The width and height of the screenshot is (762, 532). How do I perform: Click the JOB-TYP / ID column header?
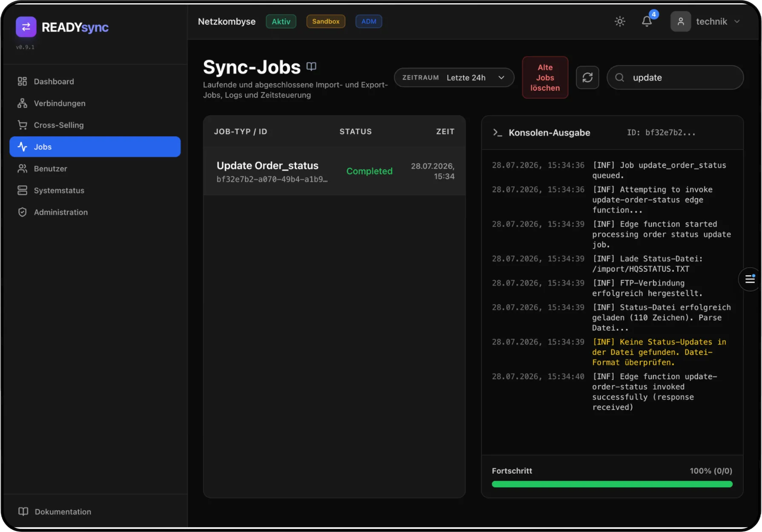(241, 132)
